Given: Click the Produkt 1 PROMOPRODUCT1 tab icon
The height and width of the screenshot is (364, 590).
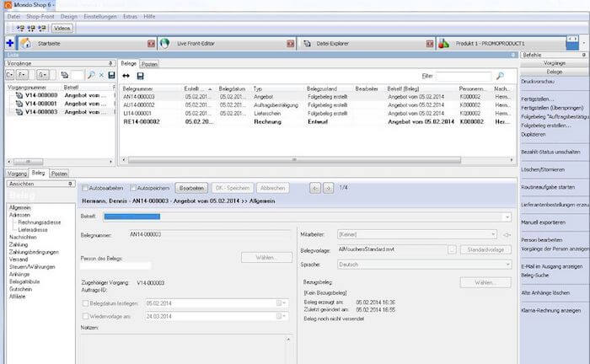Looking at the screenshot, I should click(x=443, y=44).
